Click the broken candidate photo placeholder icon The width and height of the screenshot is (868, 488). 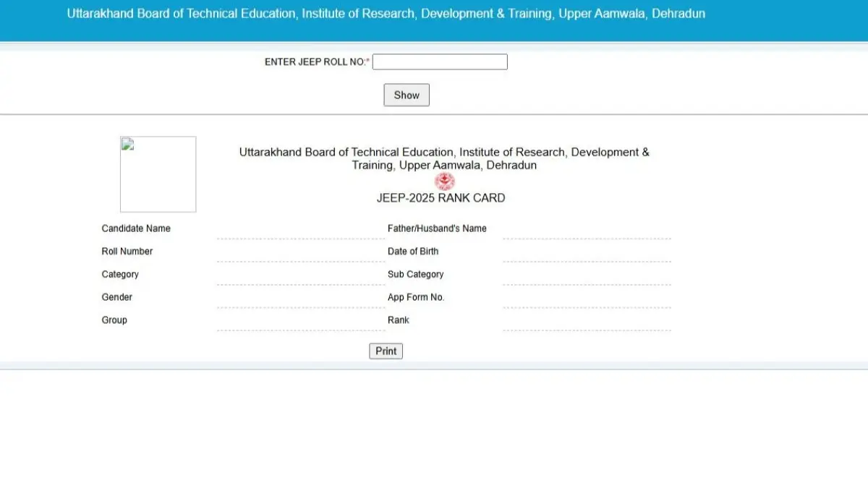pyautogui.click(x=127, y=145)
